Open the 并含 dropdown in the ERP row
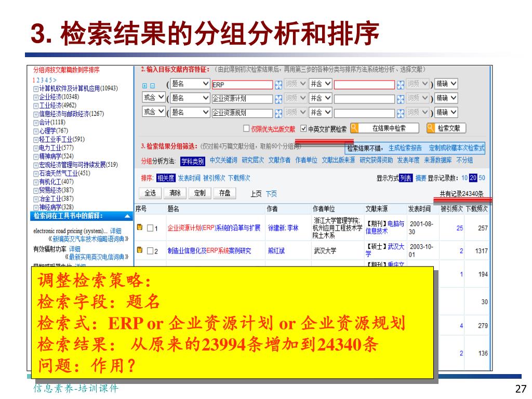 pos(320,84)
